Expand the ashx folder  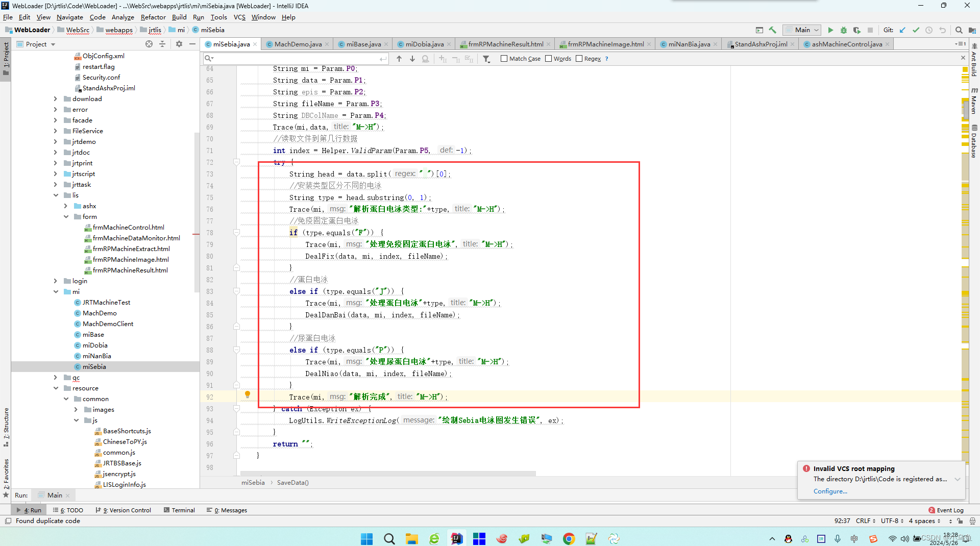coord(65,206)
